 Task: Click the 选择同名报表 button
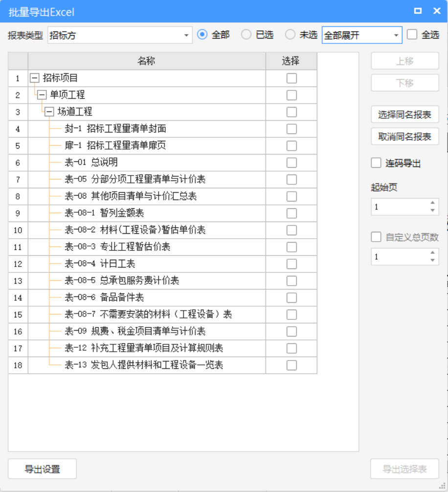404,115
